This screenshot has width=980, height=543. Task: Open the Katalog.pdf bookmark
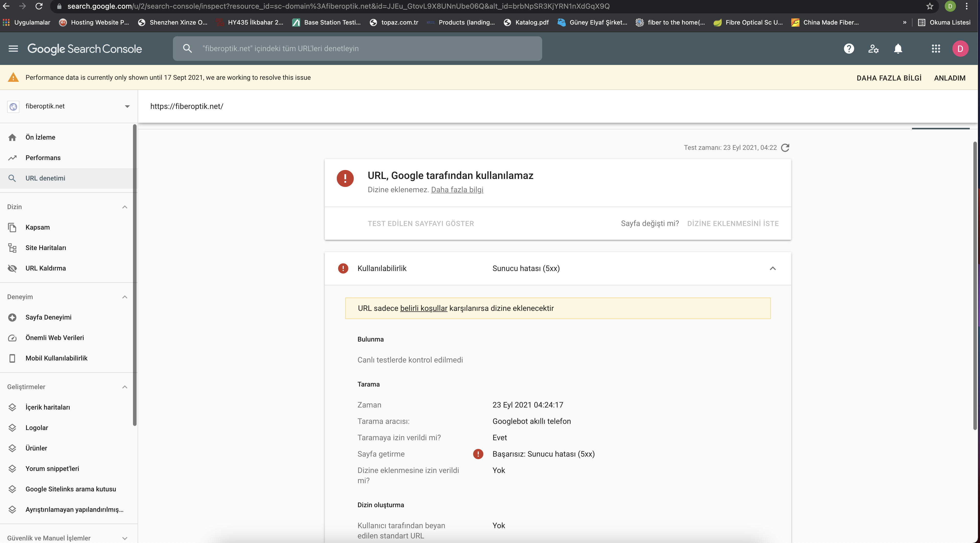coord(527,22)
